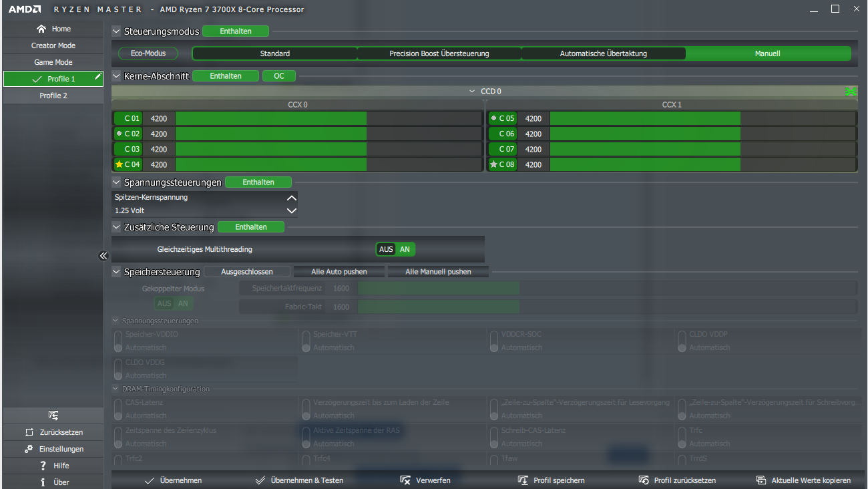Click the dot marker on core C 05
Image resolution: width=868 pixels, height=489 pixels.
(x=493, y=118)
